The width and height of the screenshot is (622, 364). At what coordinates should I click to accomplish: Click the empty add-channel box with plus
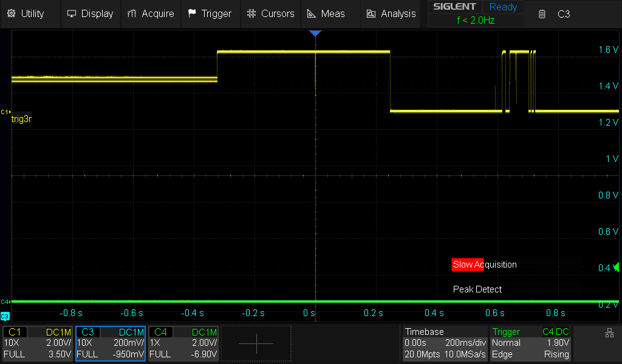coord(256,343)
